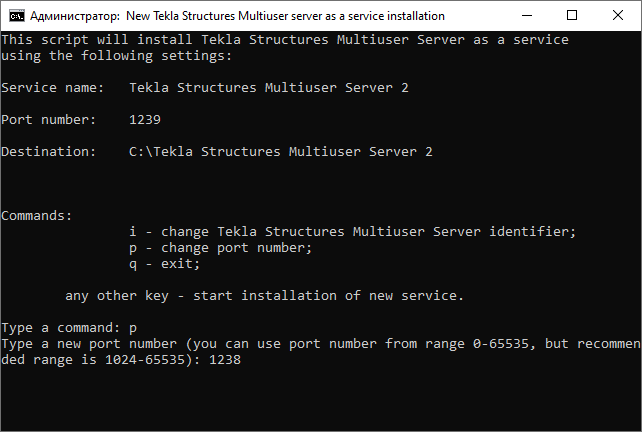This screenshot has height=432, width=642.
Task: Click the 'Type a command: p' line
Action: pyautogui.click(x=69, y=328)
